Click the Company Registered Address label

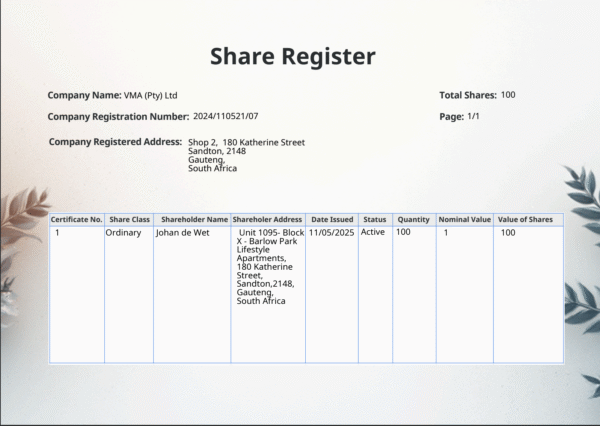(115, 142)
